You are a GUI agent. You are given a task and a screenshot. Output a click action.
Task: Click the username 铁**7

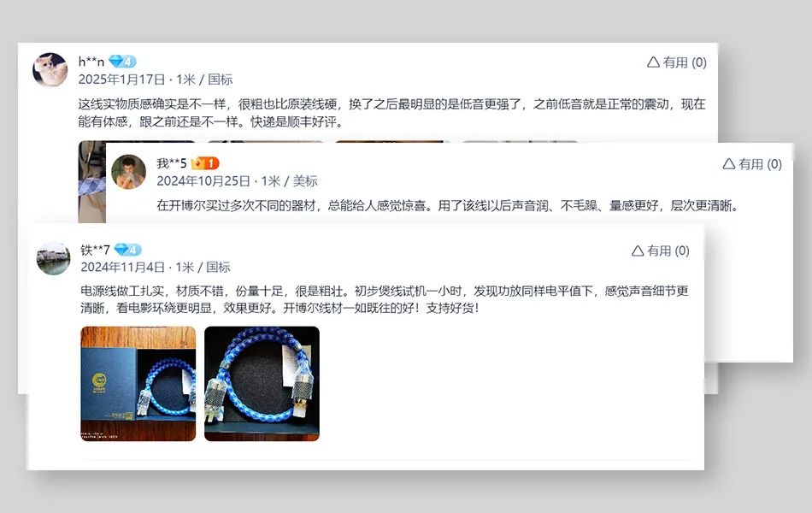pyautogui.click(x=95, y=250)
